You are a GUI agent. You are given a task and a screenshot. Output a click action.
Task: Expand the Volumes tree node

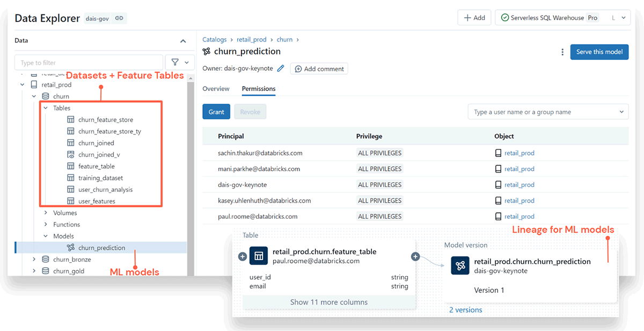coord(45,212)
